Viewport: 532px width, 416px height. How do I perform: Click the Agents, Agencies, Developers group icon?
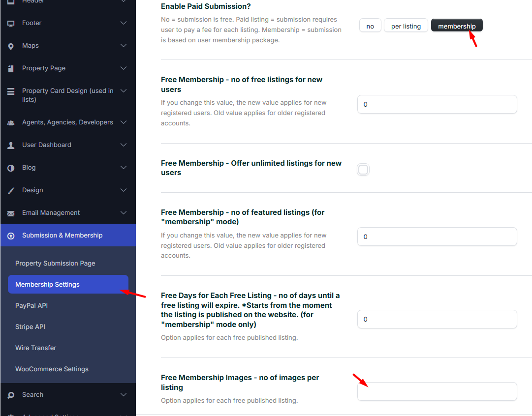11,122
